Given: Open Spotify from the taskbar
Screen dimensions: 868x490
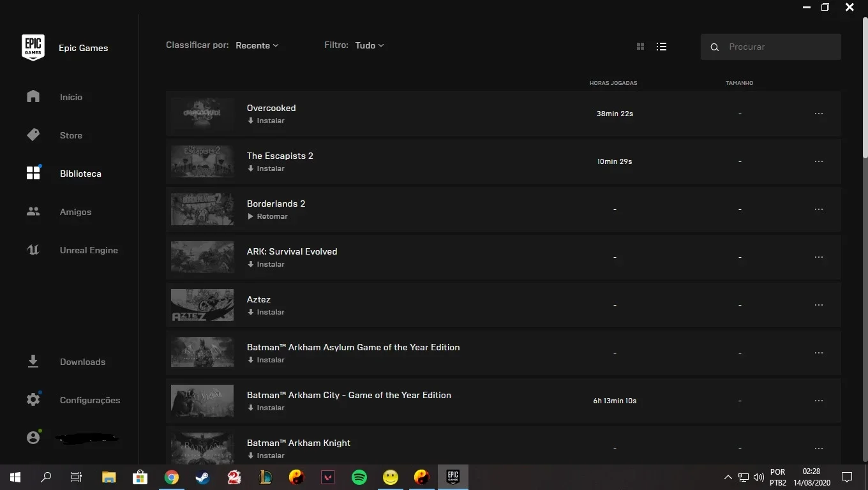Looking at the screenshot, I should point(359,477).
